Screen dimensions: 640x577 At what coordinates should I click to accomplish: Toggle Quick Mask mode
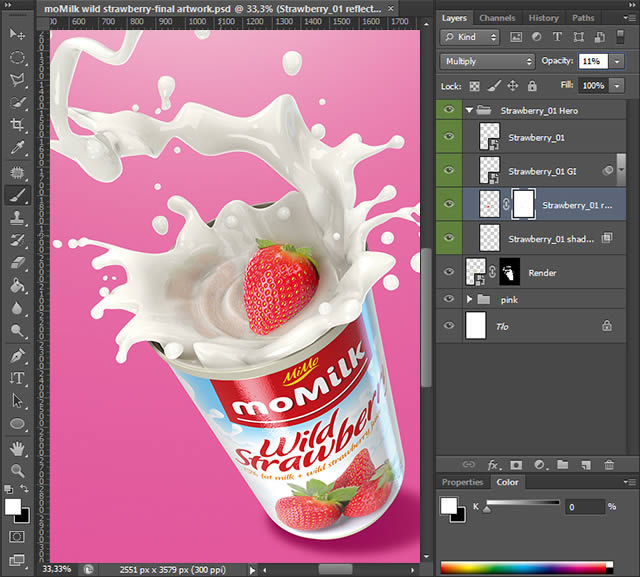pyautogui.click(x=17, y=537)
